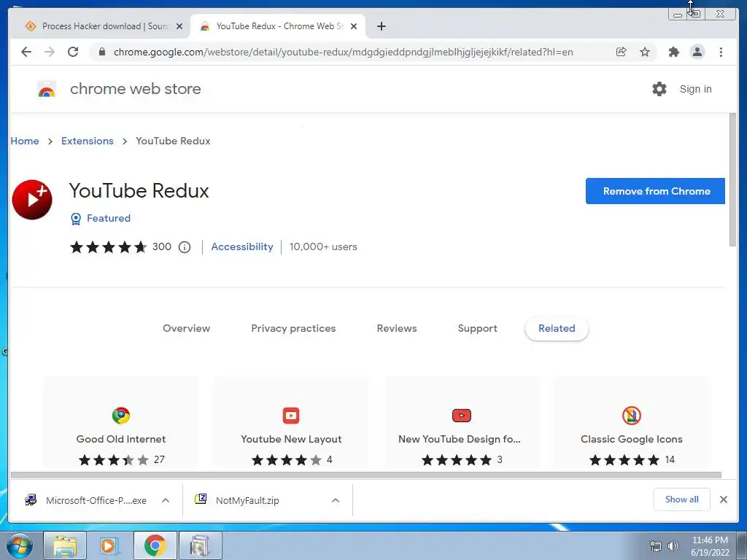Select the Related tab
The width and height of the screenshot is (747, 560).
click(557, 328)
